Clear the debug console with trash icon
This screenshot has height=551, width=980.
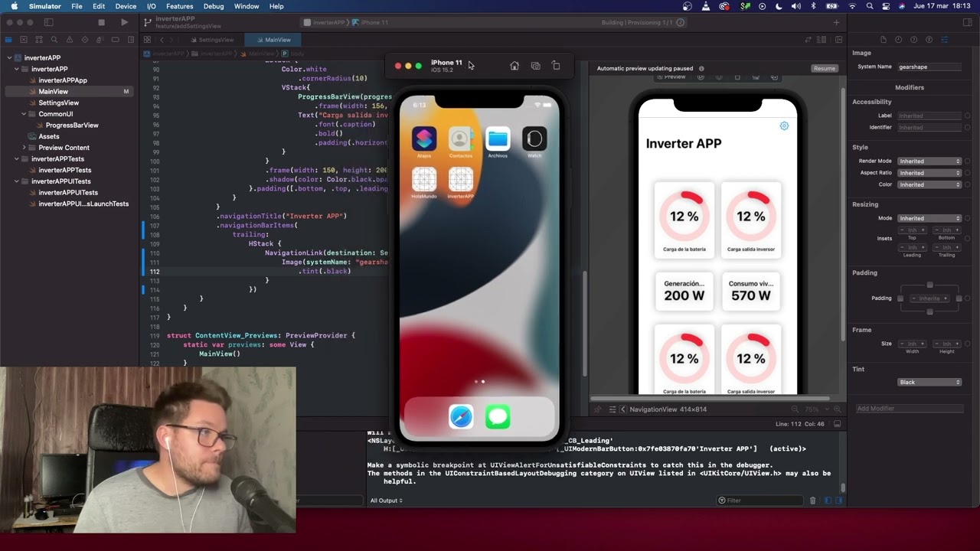tap(812, 500)
